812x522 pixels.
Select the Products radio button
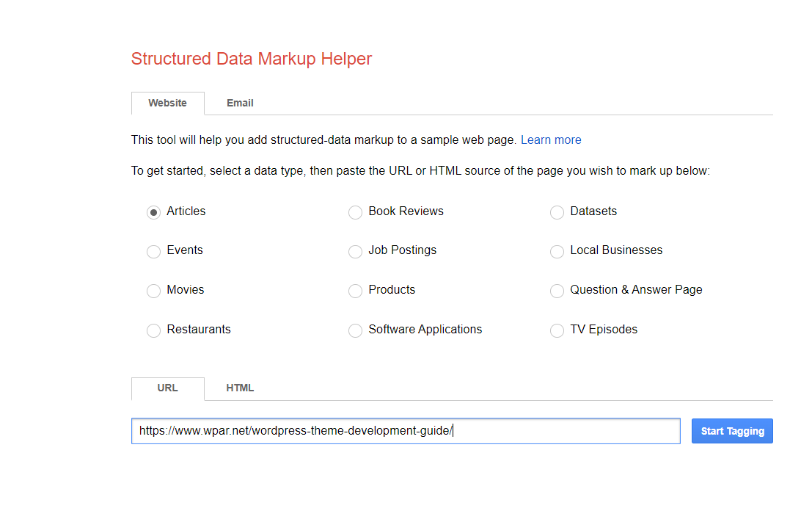point(355,291)
